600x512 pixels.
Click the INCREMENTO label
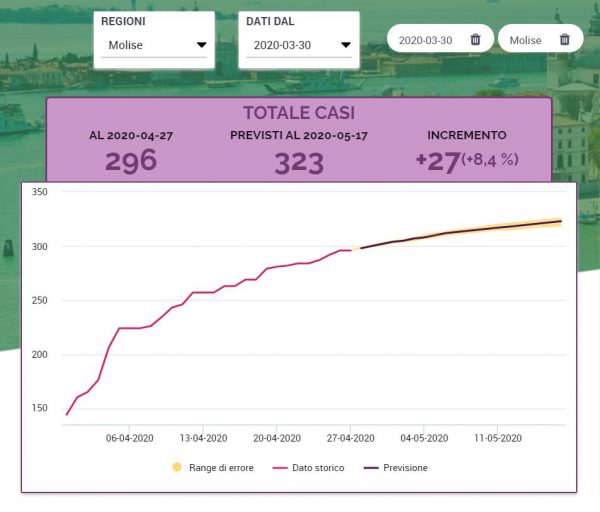click(x=466, y=135)
